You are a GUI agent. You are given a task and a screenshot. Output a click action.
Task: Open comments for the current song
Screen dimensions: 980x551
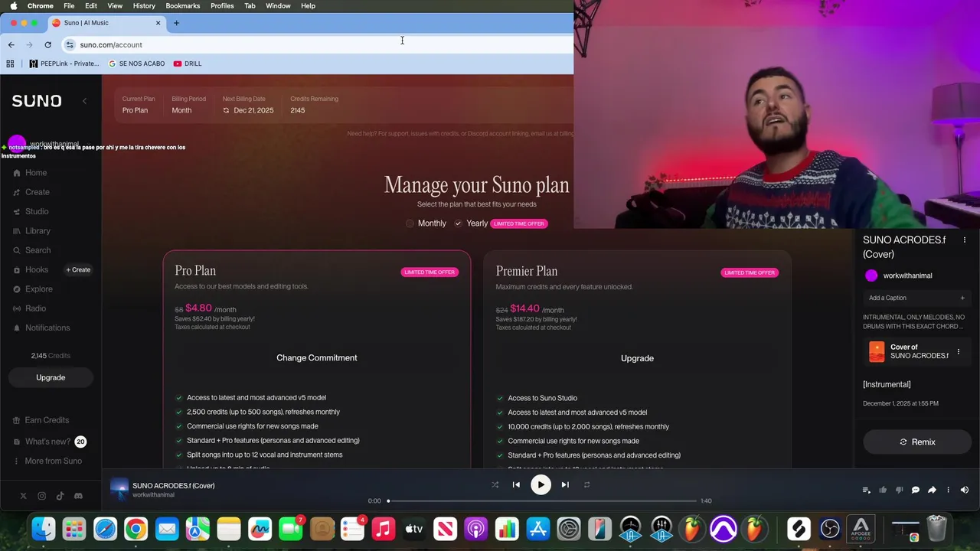click(x=915, y=490)
